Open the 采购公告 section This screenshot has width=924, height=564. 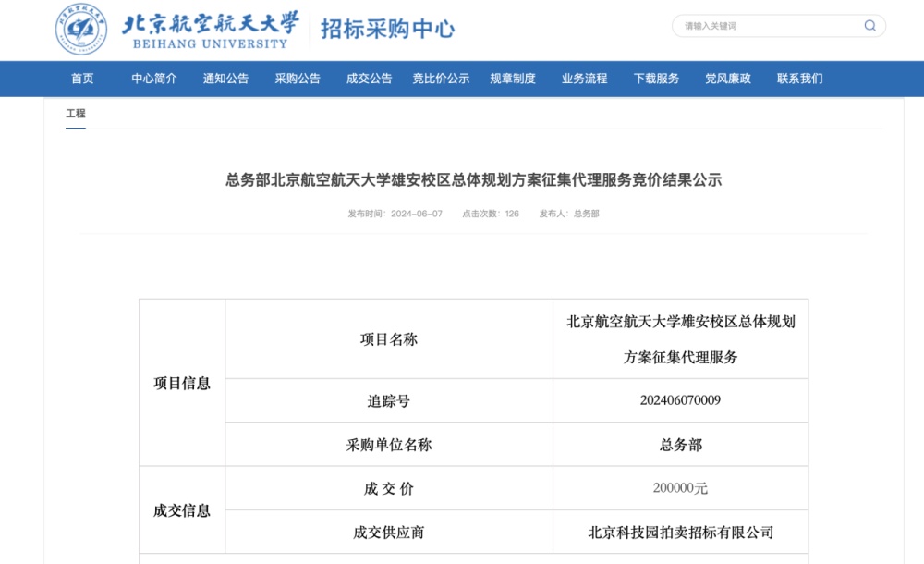pyautogui.click(x=296, y=79)
